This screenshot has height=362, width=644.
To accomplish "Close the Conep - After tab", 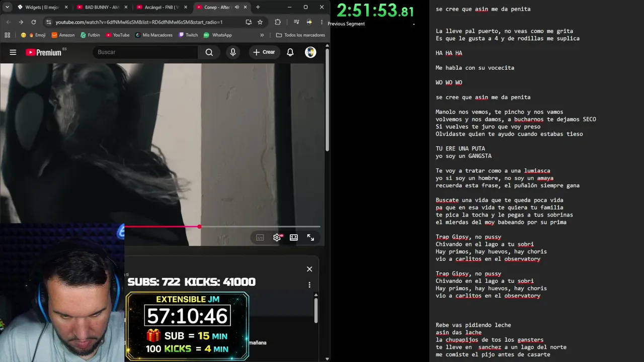I will pyautogui.click(x=245, y=7).
